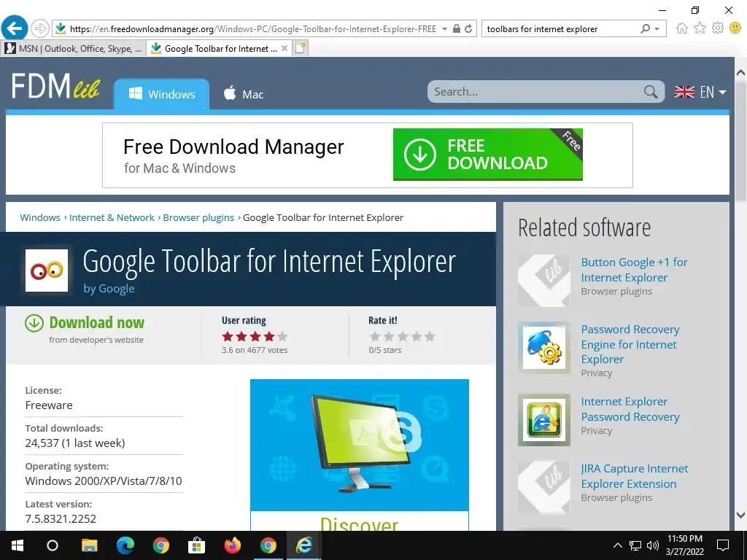Open Button Google +1 for Internet Explorer link
The image size is (747, 560).
click(634, 270)
